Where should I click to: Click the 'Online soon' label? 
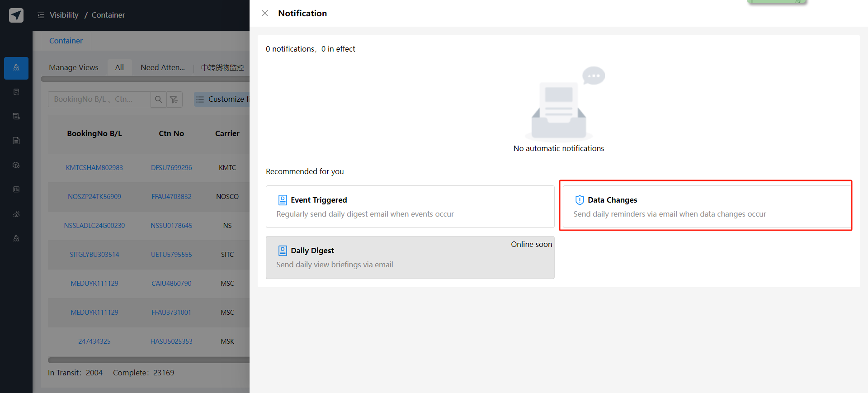pyautogui.click(x=532, y=244)
